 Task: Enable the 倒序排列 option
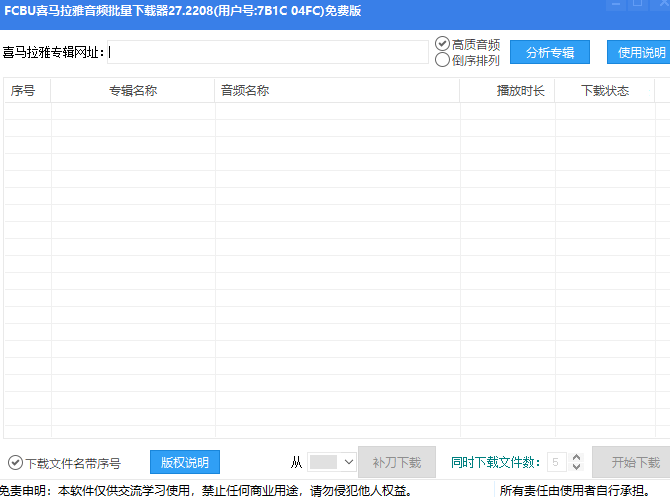coord(442,60)
